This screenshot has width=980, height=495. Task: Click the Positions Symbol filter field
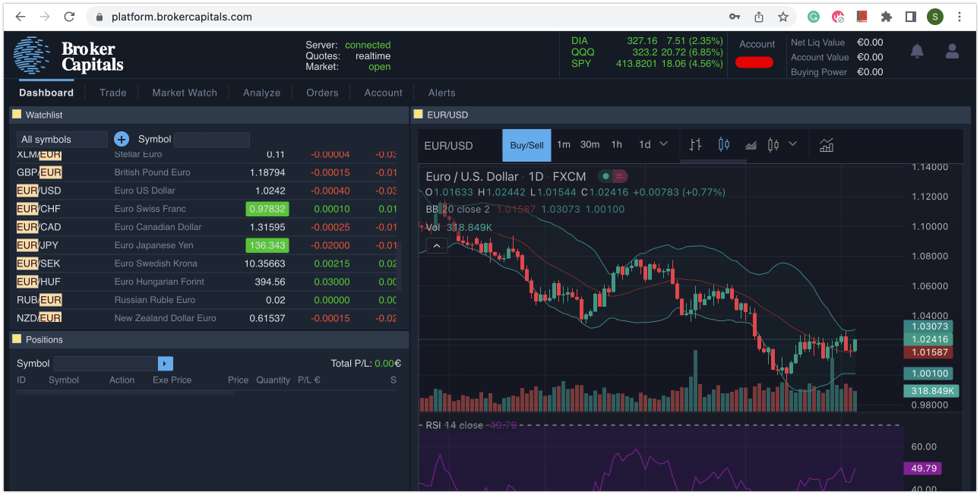pos(106,364)
